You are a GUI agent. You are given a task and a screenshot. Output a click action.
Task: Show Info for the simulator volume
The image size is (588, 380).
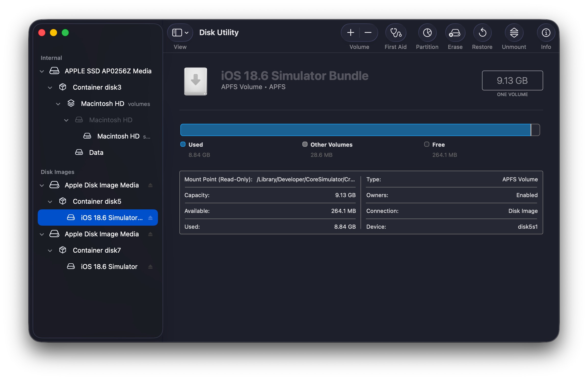[546, 33]
